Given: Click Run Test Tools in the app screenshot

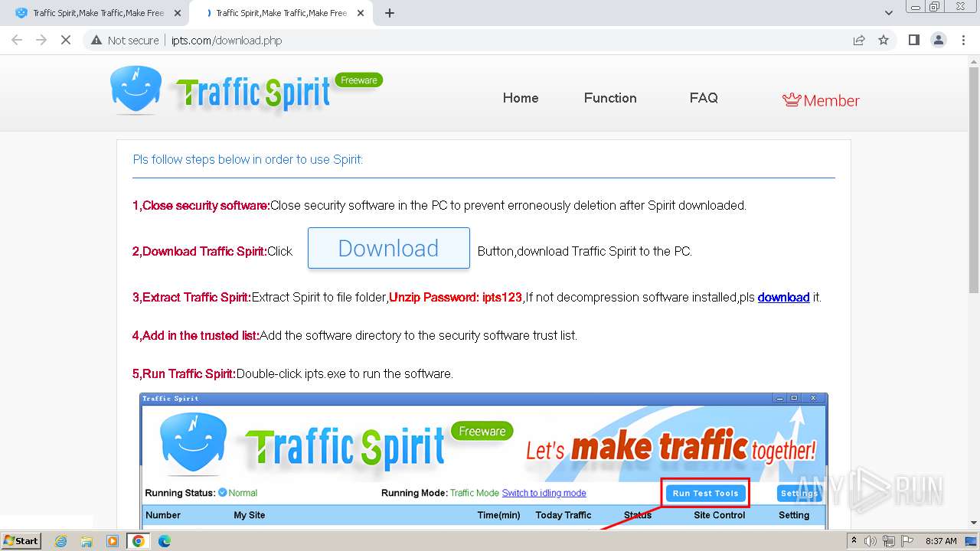Looking at the screenshot, I should click(x=705, y=494).
